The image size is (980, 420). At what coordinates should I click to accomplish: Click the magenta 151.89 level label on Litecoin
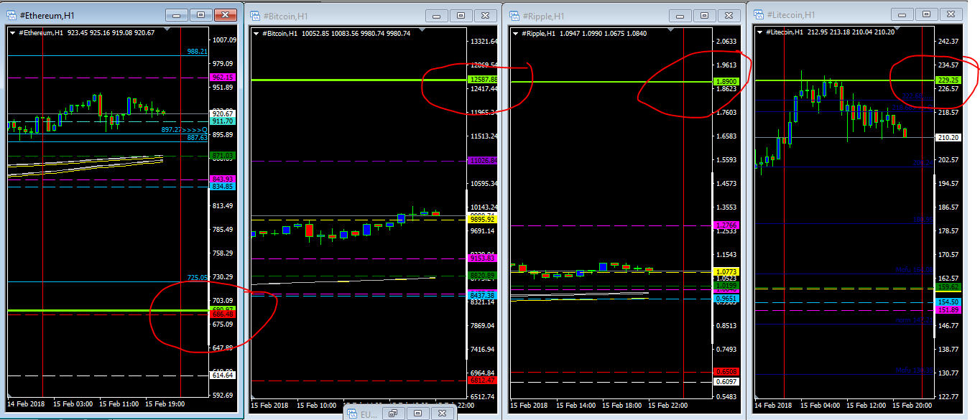point(949,310)
